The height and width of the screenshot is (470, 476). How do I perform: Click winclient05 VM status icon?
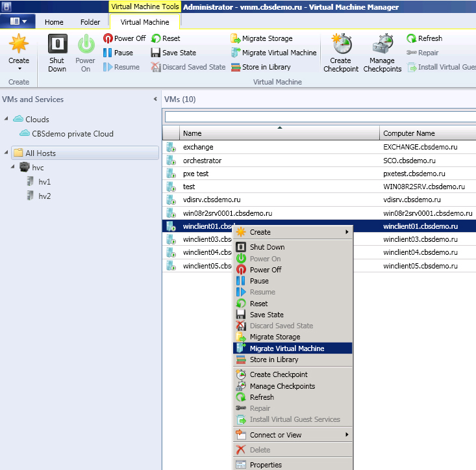[171, 265]
